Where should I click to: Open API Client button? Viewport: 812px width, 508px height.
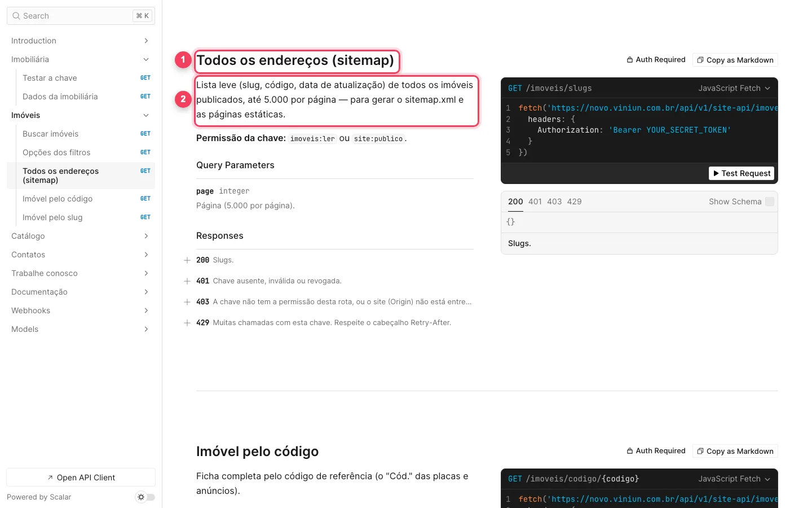click(81, 478)
